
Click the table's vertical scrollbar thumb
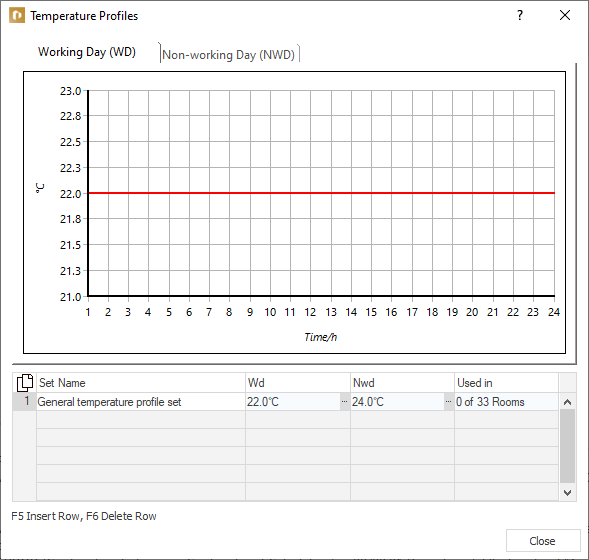click(x=568, y=446)
